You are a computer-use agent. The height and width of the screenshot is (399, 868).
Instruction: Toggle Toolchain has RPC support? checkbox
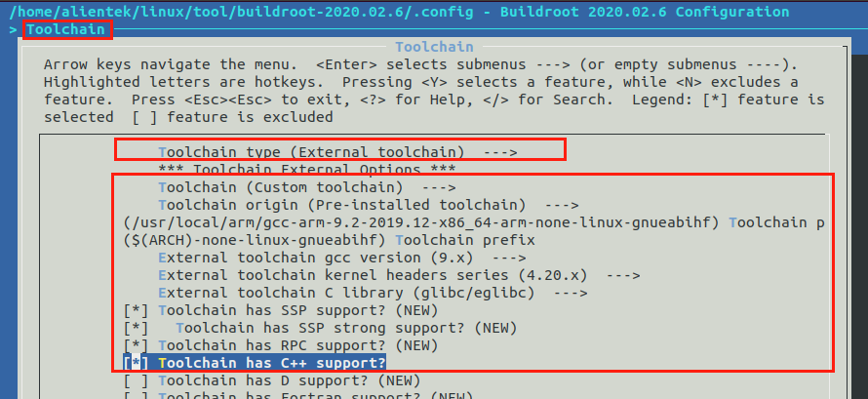tap(136, 346)
